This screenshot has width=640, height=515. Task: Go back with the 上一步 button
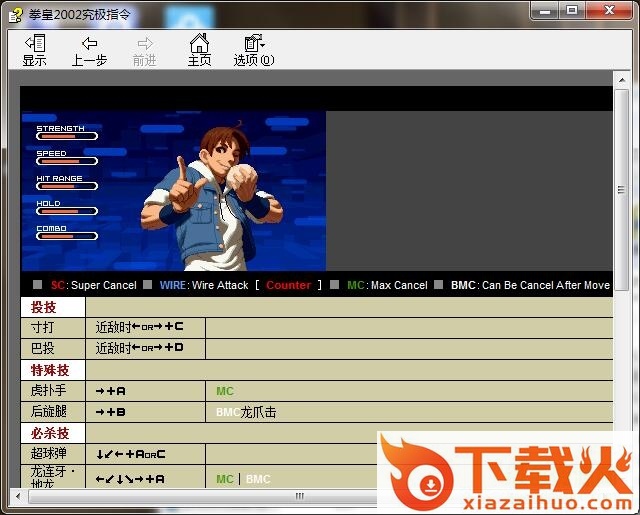tap(89, 50)
